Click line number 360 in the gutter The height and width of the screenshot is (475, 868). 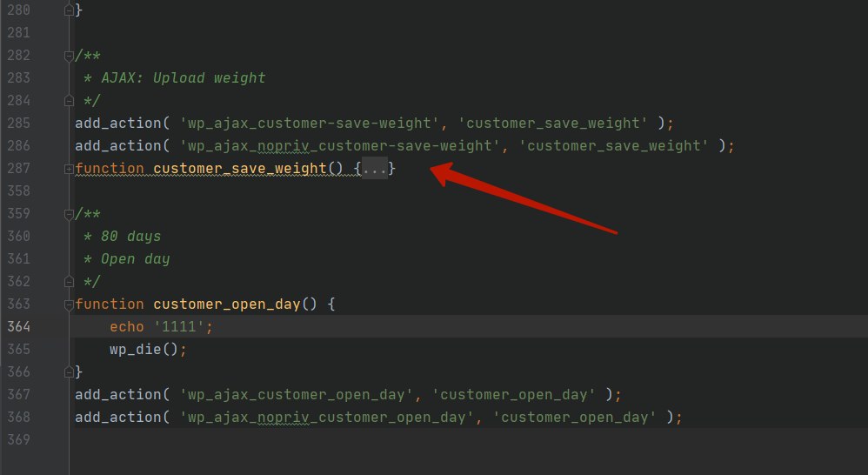click(19, 237)
